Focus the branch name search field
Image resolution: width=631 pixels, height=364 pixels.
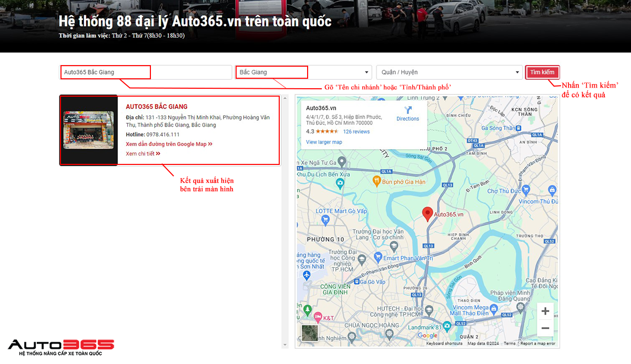pos(146,72)
